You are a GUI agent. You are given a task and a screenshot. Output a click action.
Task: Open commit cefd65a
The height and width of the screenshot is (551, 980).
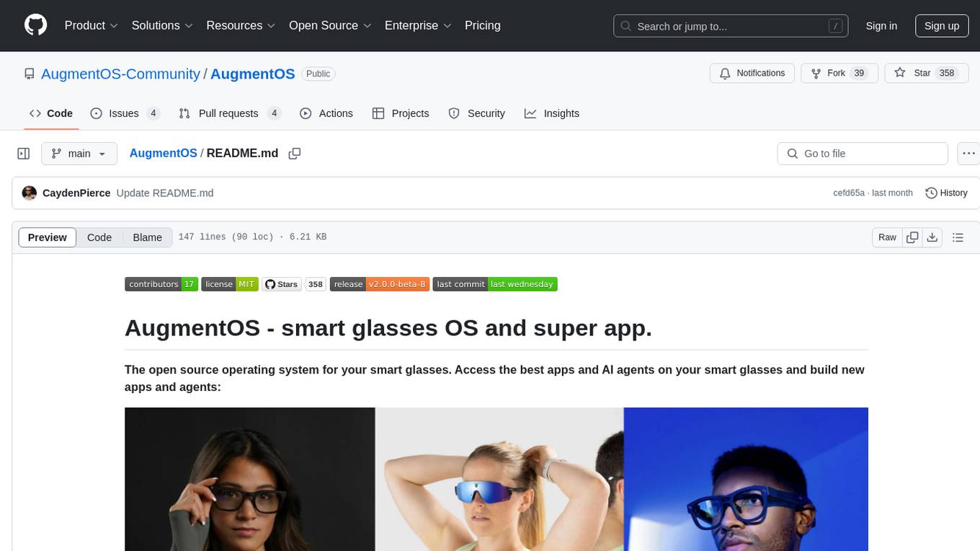coord(849,193)
